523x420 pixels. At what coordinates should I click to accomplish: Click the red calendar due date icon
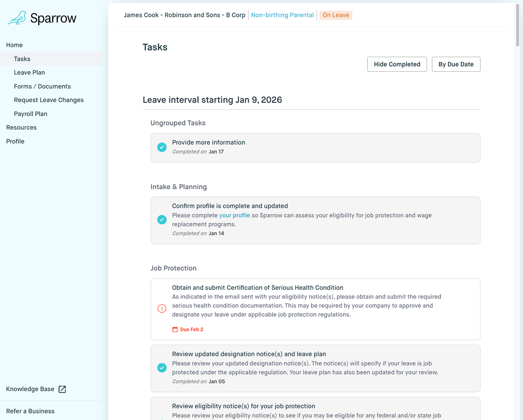(x=175, y=330)
